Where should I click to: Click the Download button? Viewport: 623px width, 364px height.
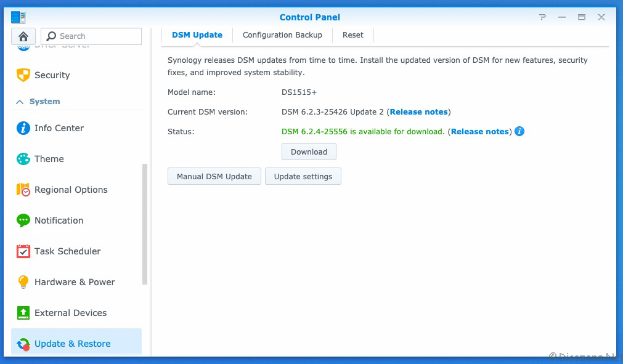tap(309, 152)
